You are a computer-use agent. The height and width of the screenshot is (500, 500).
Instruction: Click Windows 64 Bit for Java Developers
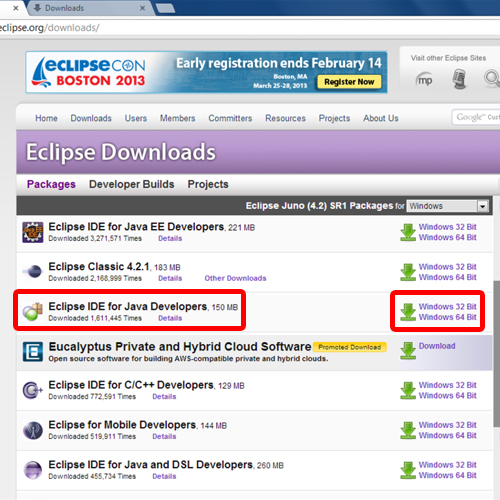(x=448, y=317)
